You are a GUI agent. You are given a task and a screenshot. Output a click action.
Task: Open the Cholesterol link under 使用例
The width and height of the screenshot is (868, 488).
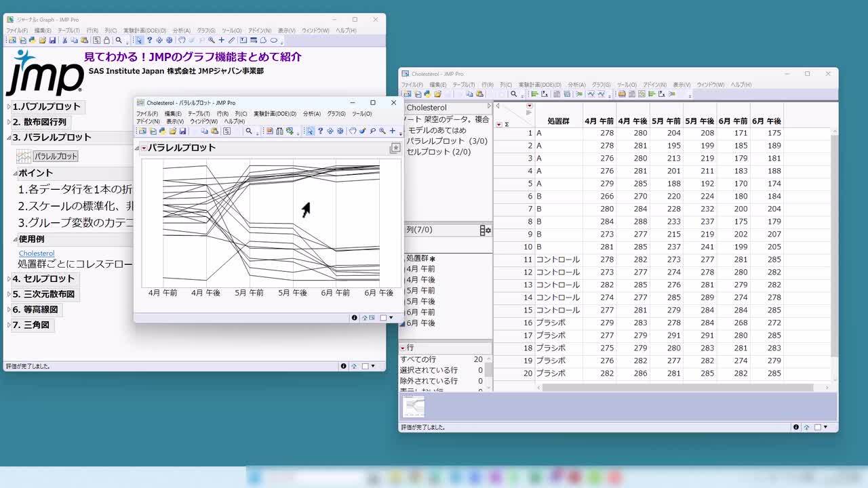click(x=37, y=253)
